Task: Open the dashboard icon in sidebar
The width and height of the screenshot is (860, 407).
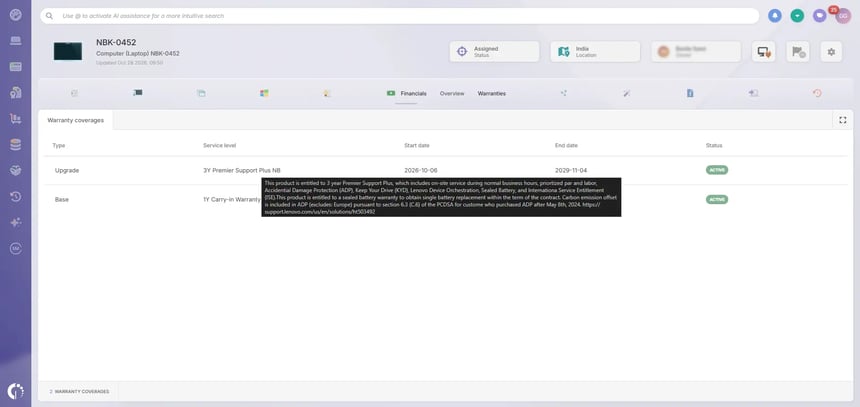Action: pyautogui.click(x=15, y=15)
